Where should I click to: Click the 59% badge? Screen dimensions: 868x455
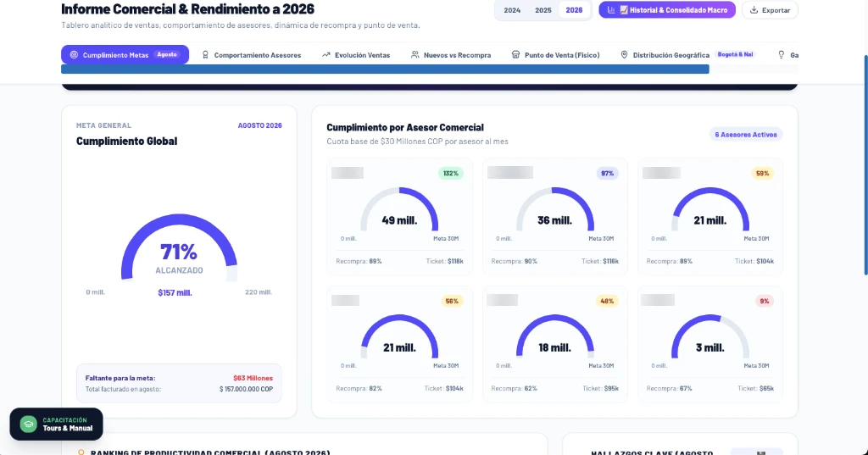[x=762, y=173]
